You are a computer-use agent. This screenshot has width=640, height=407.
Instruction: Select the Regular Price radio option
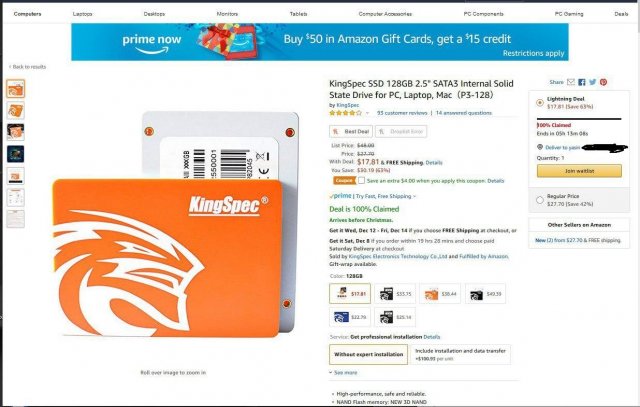pos(540,200)
